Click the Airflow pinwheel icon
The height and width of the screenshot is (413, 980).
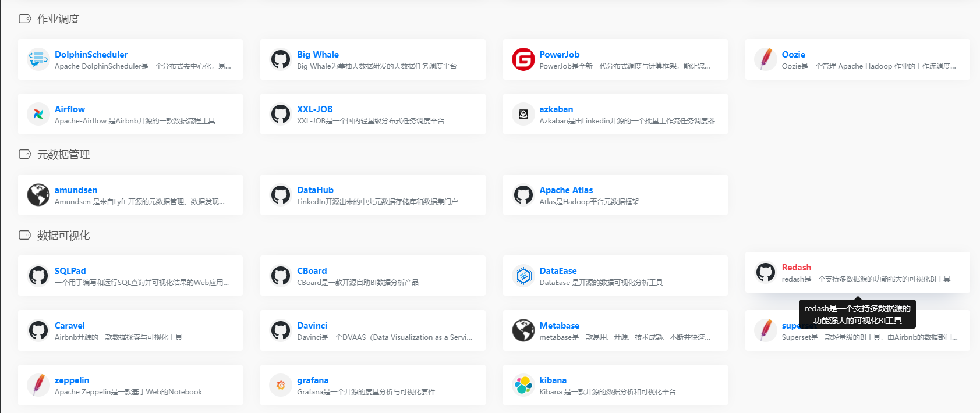point(38,114)
